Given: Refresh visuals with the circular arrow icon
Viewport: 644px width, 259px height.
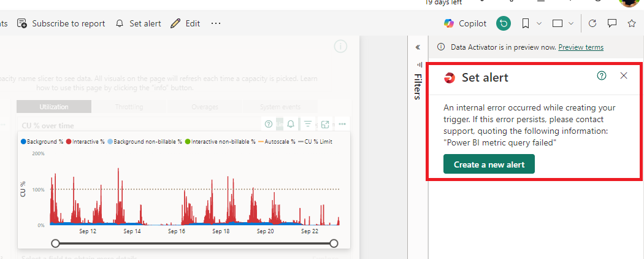Looking at the screenshot, I should coord(592,23).
